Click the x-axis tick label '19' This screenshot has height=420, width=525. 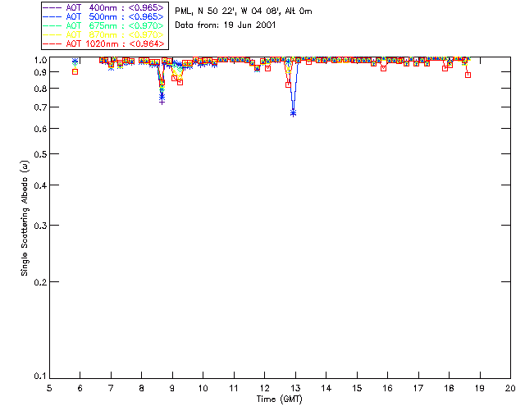click(x=480, y=389)
